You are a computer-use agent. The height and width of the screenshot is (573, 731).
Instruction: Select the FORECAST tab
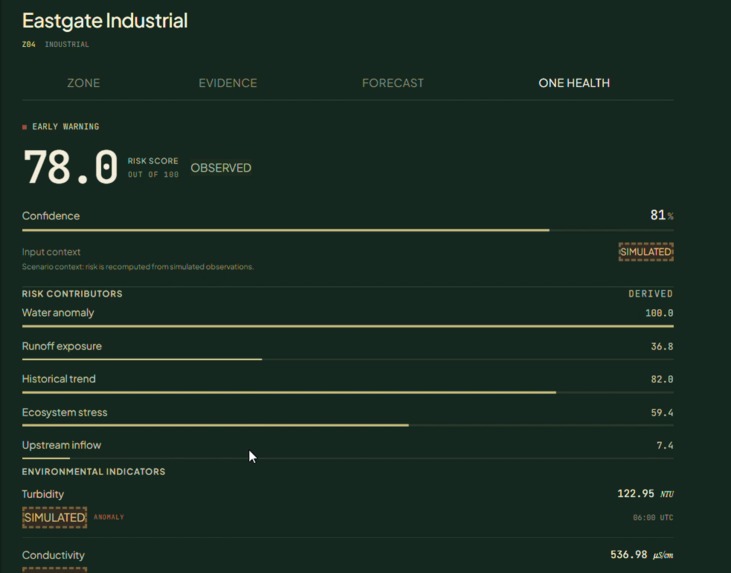(x=393, y=83)
